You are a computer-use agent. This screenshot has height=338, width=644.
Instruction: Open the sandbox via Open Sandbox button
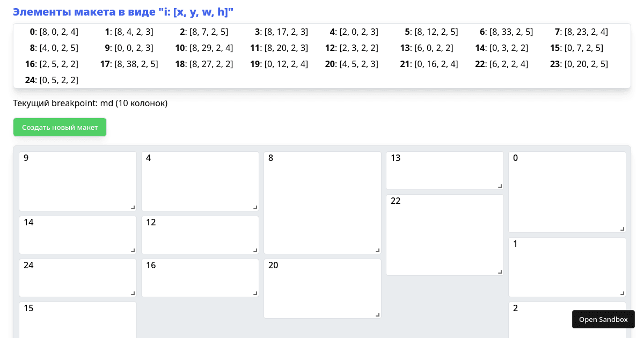coord(603,319)
